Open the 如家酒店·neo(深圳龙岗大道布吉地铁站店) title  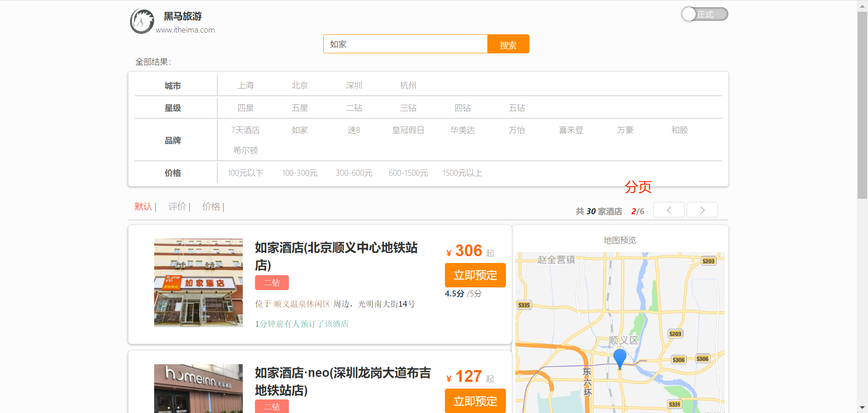pyautogui.click(x=343, y=381)
